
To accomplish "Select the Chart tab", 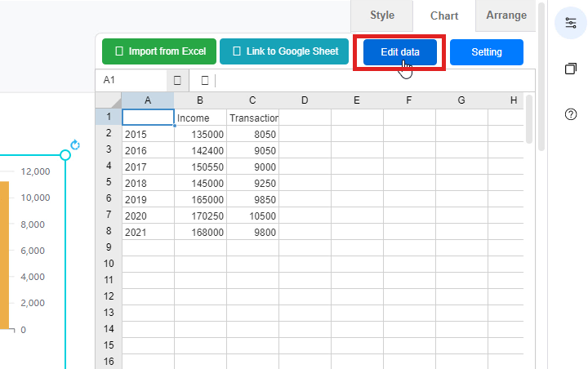I will click(x=444, y=16).
